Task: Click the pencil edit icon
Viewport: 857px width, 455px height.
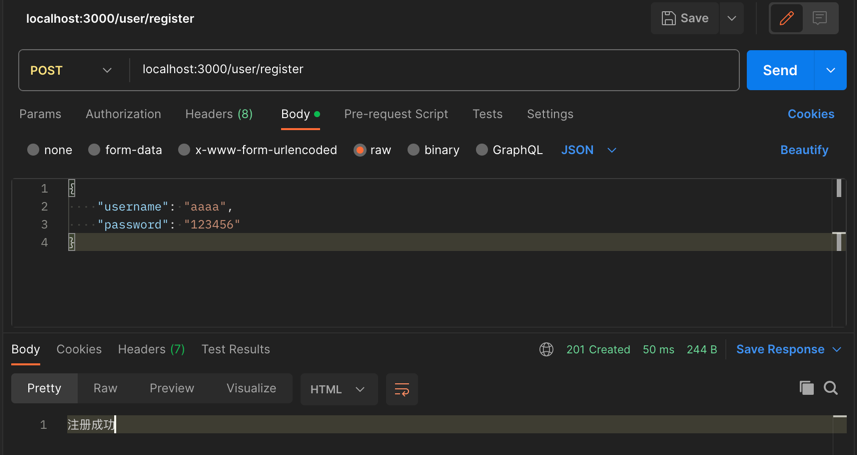Action: point(787,18)
